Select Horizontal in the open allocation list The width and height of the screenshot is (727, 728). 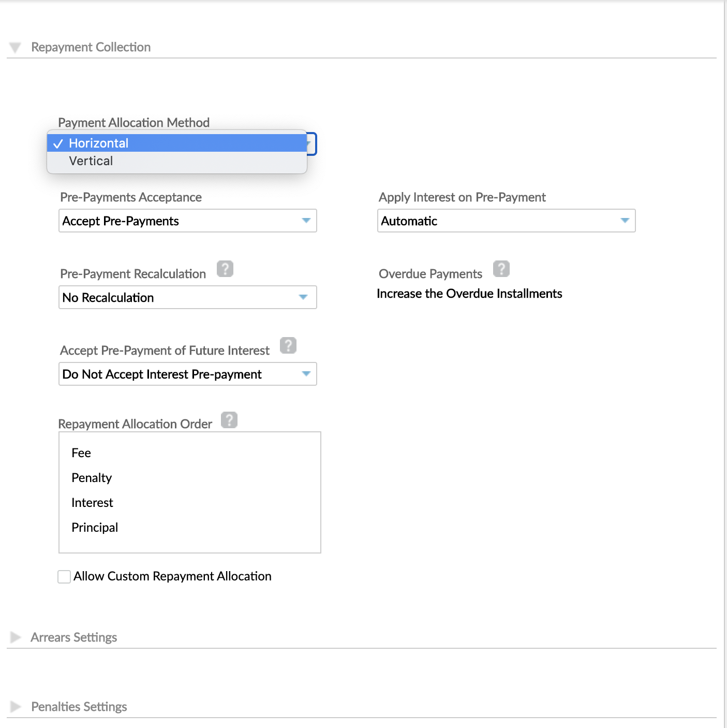tap(176, 143)
